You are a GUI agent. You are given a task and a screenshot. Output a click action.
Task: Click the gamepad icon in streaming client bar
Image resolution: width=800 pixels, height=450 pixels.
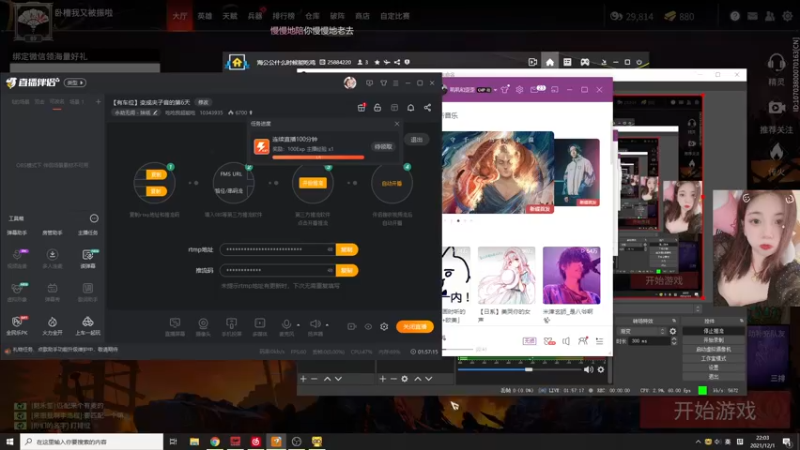click(585, 62)
